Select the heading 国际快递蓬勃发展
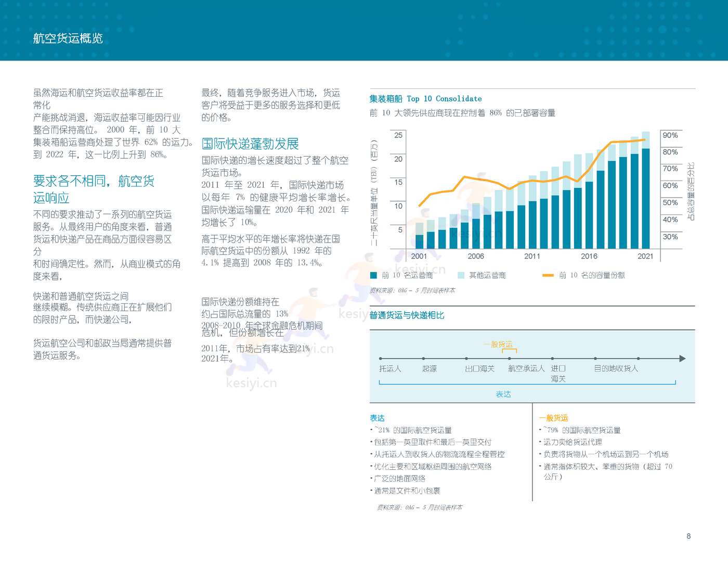The height and width of the screenshot is (563, 728). (x=250, y=144)
